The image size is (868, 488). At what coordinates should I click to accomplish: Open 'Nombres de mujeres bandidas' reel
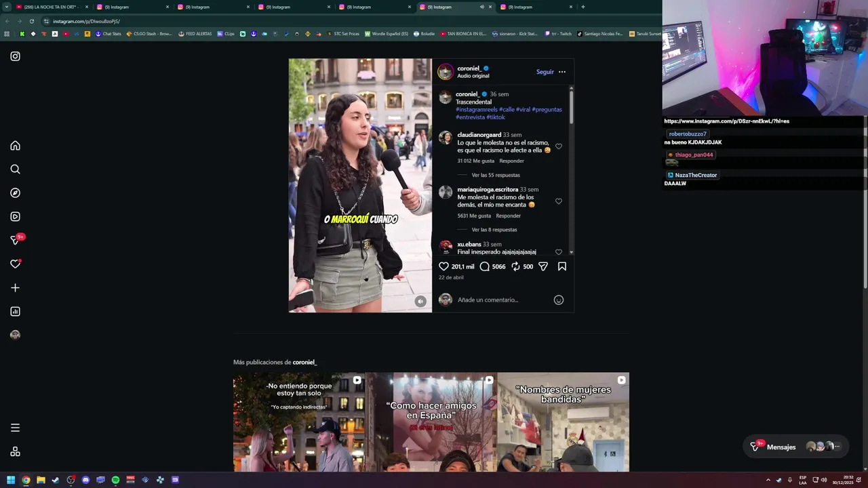click(564, 422)
